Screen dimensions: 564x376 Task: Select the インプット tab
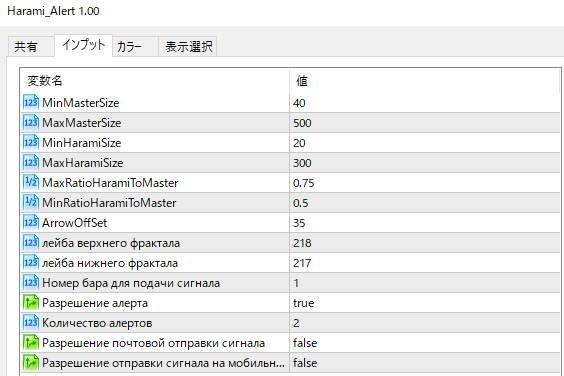(83, 45)
